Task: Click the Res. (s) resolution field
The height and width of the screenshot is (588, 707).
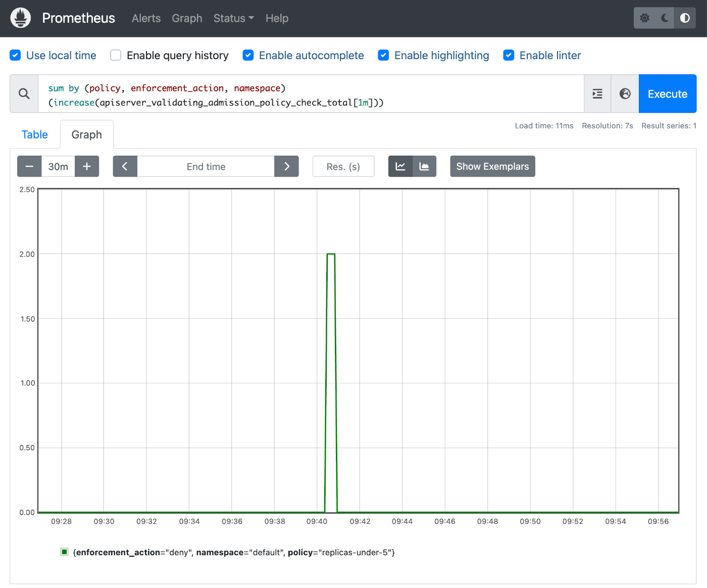Action: [343, 166]
